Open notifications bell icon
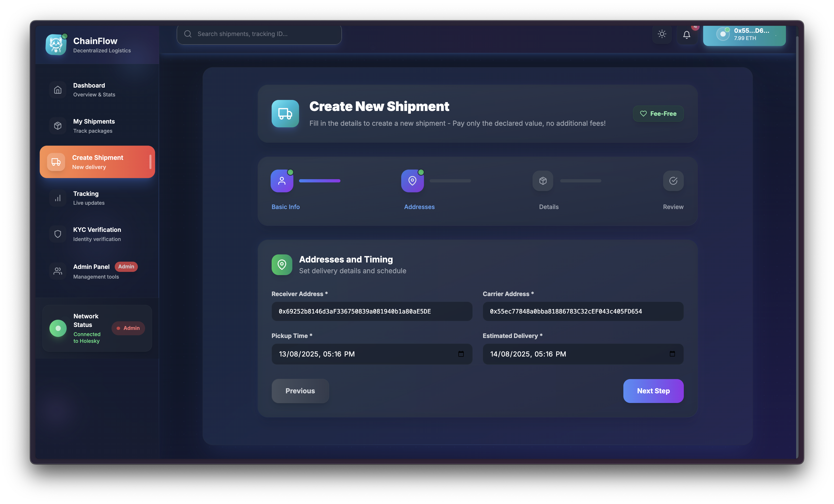834x504 pixels. pos(686,35)
